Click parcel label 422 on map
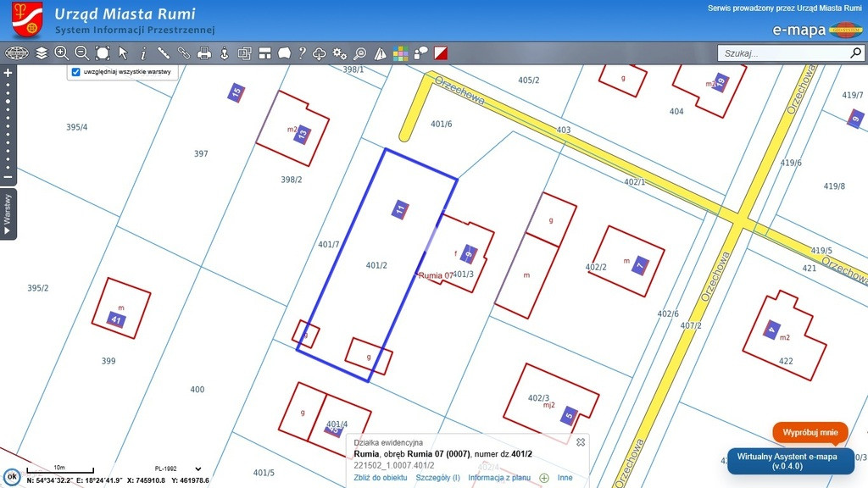Viewport: 868px width, 488px height. [x=786, y=361]
